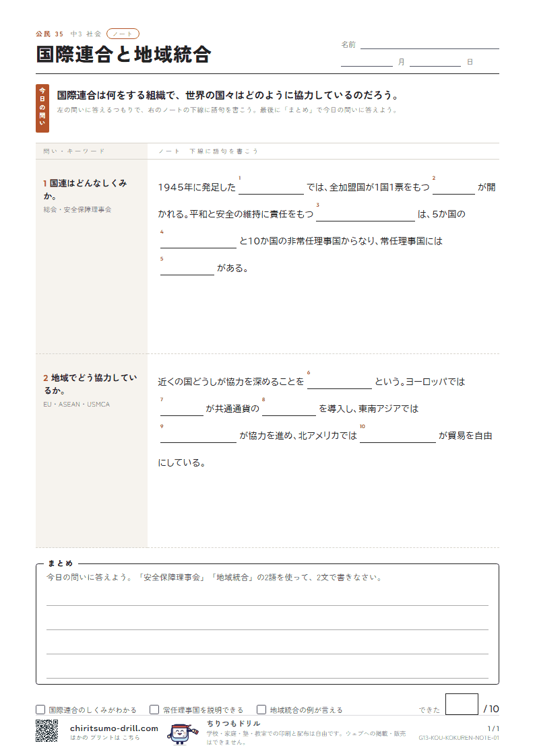This screenshot has width=535, height=756.
Task: Click blank 7 before が共通通貨の
Action: coord(182,409)
